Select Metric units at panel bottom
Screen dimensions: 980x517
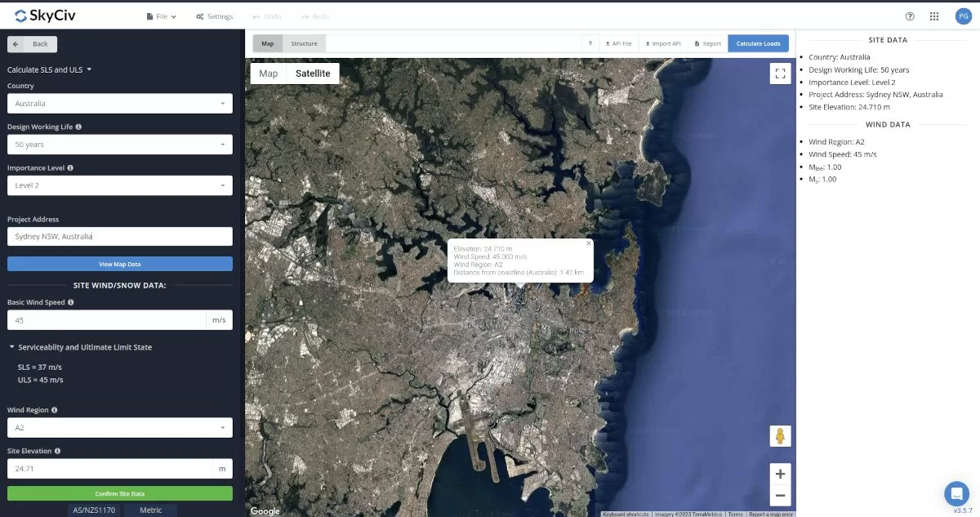pos(151,510)
